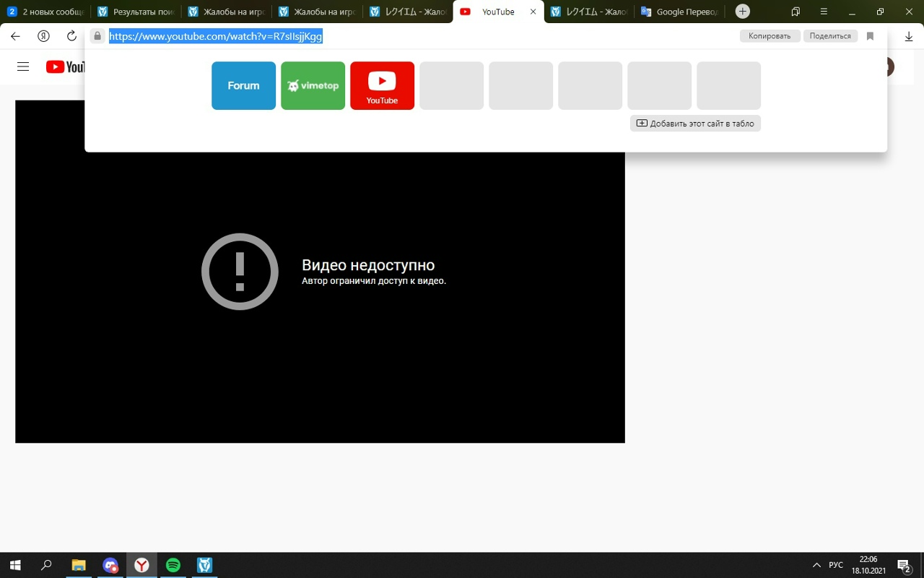Click the Поделиться button
924x578 pixels.
(x=830, y=36)
